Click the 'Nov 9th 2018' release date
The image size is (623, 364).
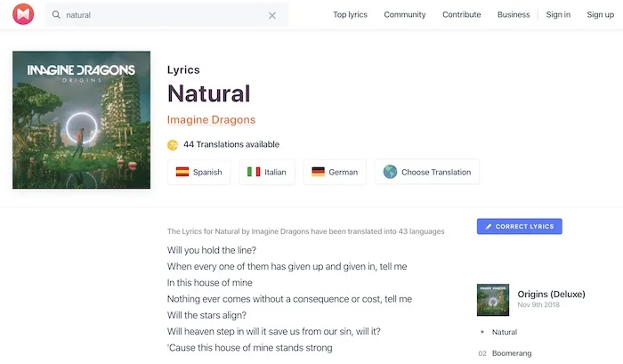click(x=538, y=304)
